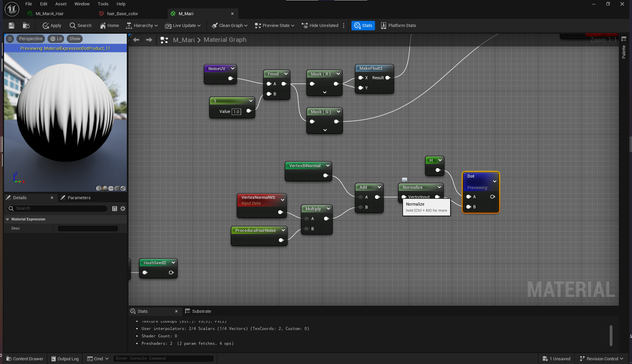Viewport: 632px width, 364px height.
Task: Collapse the Material Expression section
Action: pos(7,219)
